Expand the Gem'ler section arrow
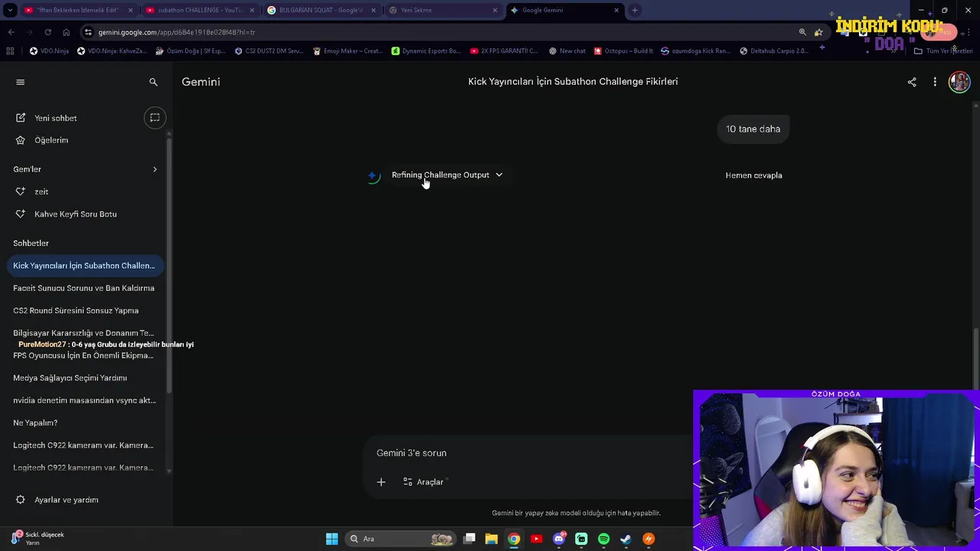 pyautogui.click(x=155, y=169)
